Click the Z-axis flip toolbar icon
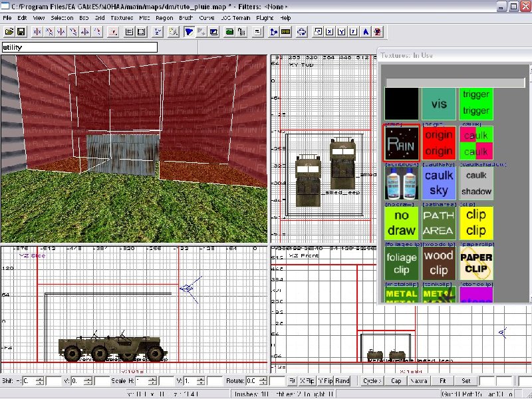 [x=85, y=32]
